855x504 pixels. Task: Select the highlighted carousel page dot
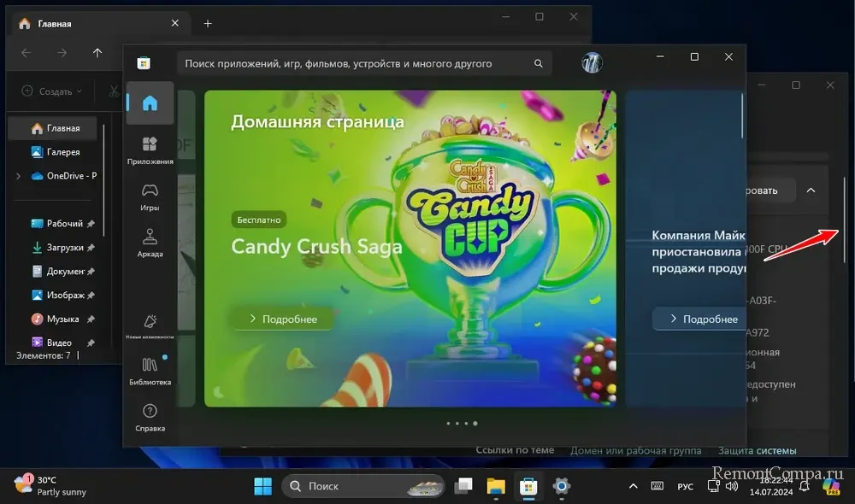tap(475, 424)
